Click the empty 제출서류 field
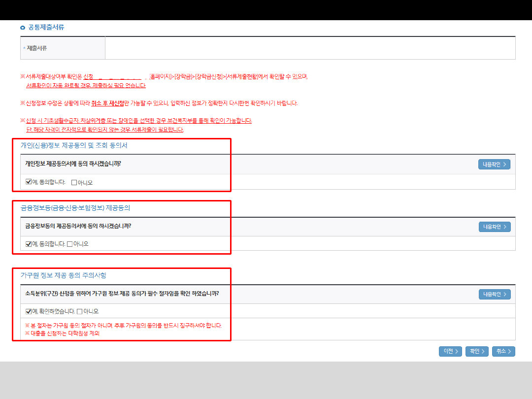Screen dimensions: 532x399 coord(310,48)
